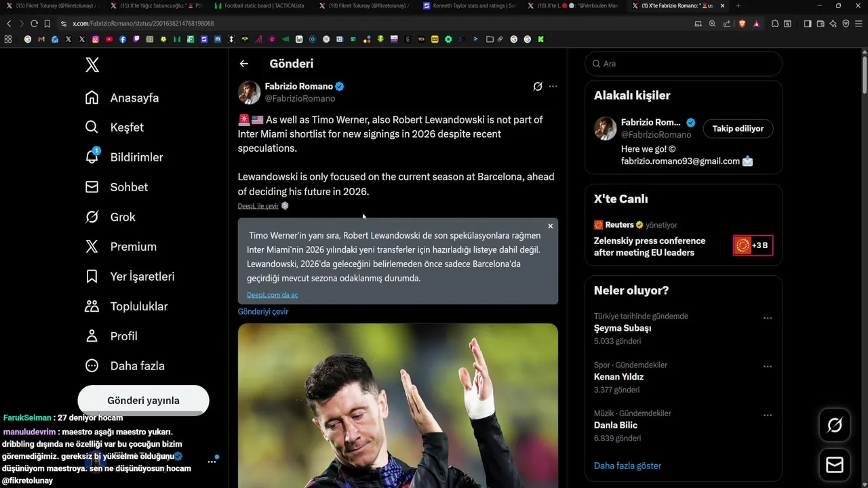Open the Premium page
This screenshot has width=868, height=488.
[x=121, y=247]
